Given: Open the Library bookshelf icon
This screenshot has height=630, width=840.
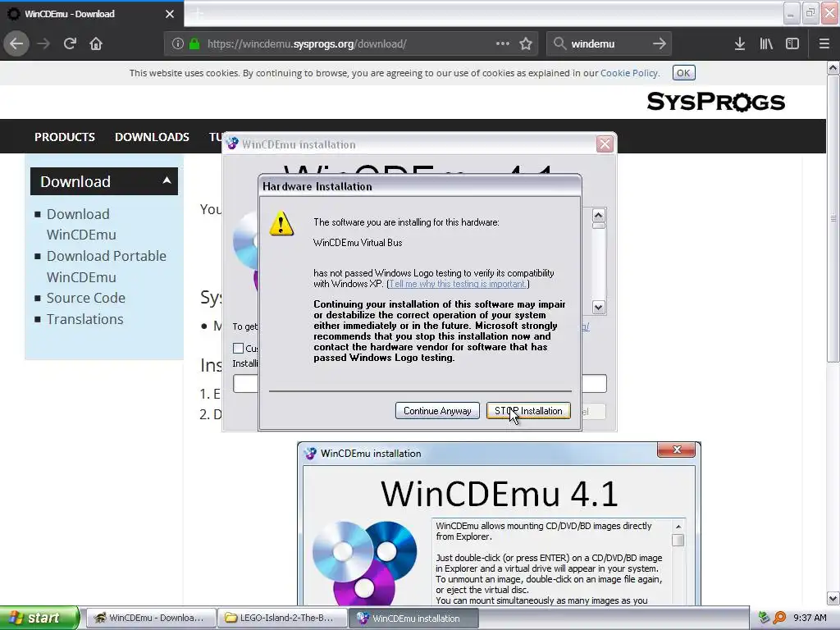Looking at the screenshot, I should (766, 43).
